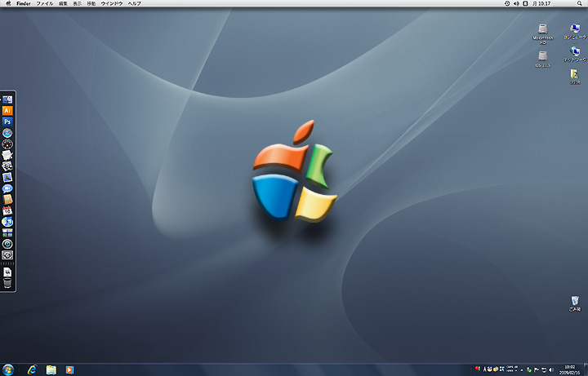Click the Action Center flag tray icon
The width and height of the screenshot is (588, 376).
(537, 370)
